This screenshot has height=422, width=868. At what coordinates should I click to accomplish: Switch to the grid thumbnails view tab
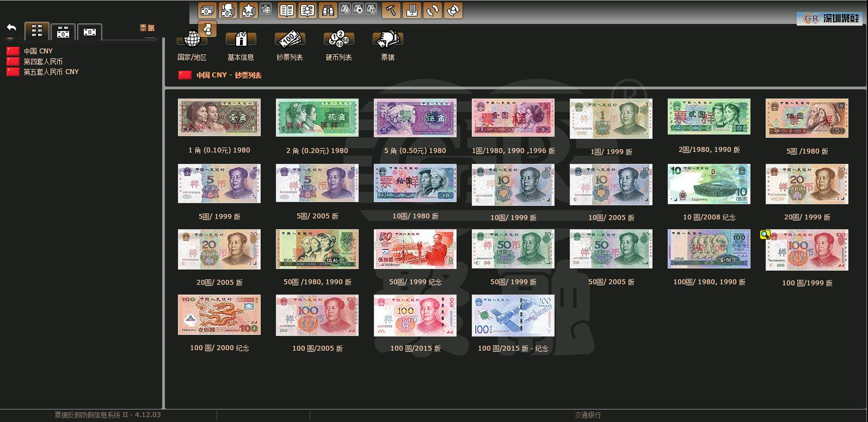coord(37,32)
